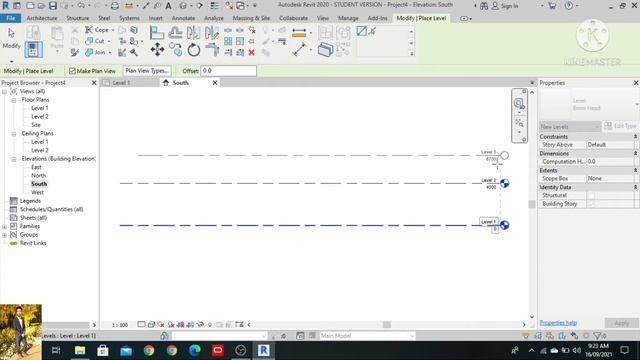Collapse the Elevations (Building Elevation) node
Screen dimensions: 640x360
point(13,159)
